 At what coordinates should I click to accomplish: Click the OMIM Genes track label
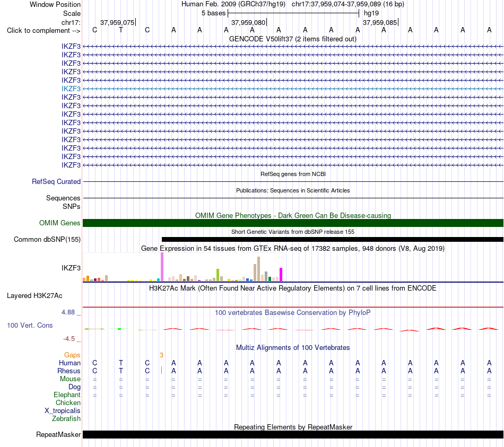click(x=59, y=223)
